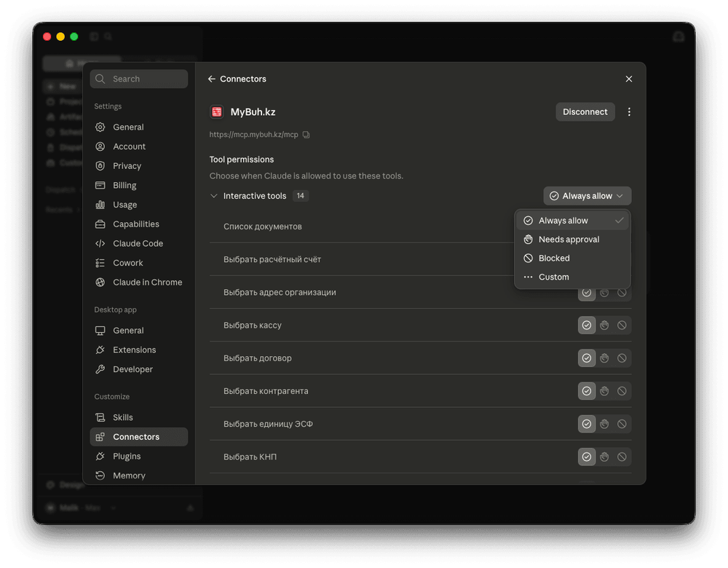Click the Capabilities toolbox icon
The width and height of the screenshot is (728, 568).
[x=100, y=224]
